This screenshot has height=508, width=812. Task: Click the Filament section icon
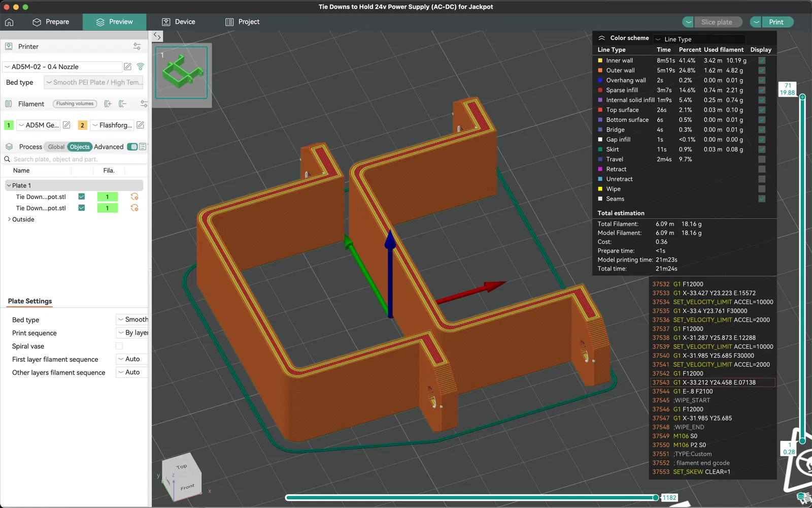click(9, 104)
